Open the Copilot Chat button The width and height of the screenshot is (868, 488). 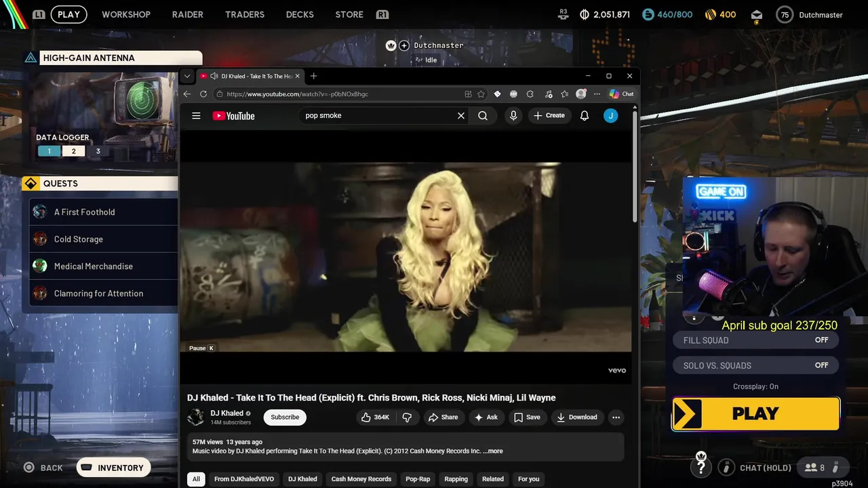point(621,94)
